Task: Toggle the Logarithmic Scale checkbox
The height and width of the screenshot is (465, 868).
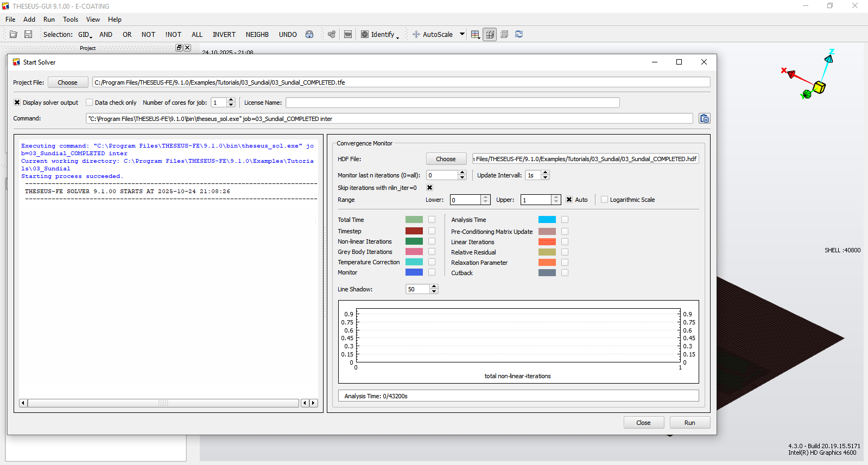Action: [x=604, y=200]
